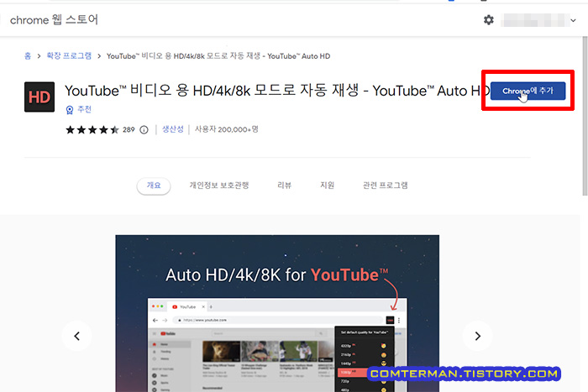Open the settings gear icon
Viewport: 588px width, 392px height.
(x=488, y=20)
